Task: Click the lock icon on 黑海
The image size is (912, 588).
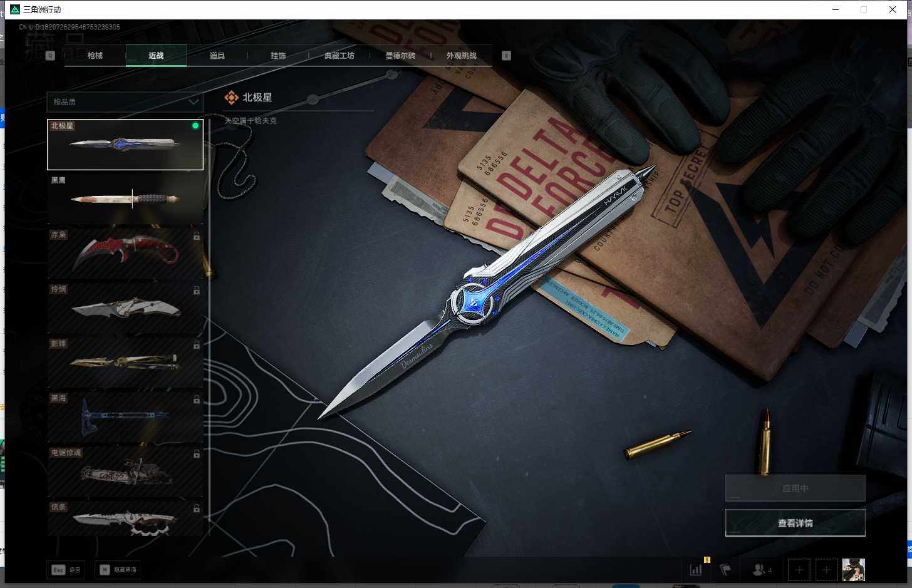Action: click(x=197, y=400)
